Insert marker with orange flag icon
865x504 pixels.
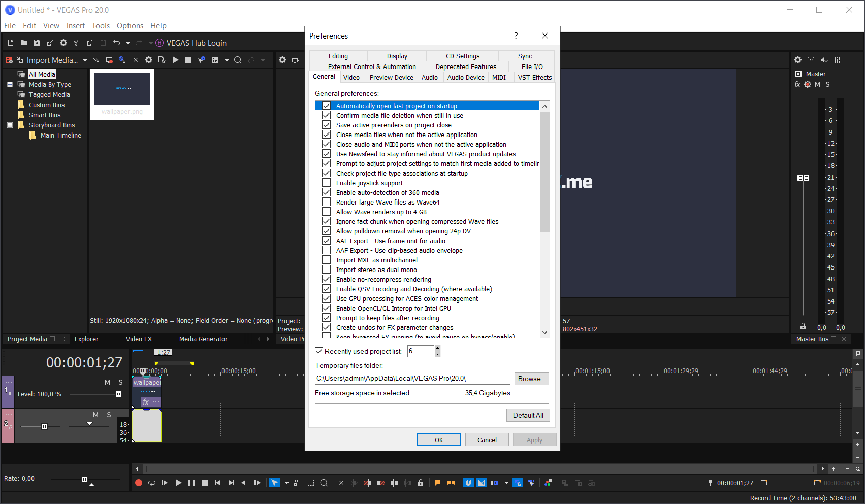click(x=438, y=483)
